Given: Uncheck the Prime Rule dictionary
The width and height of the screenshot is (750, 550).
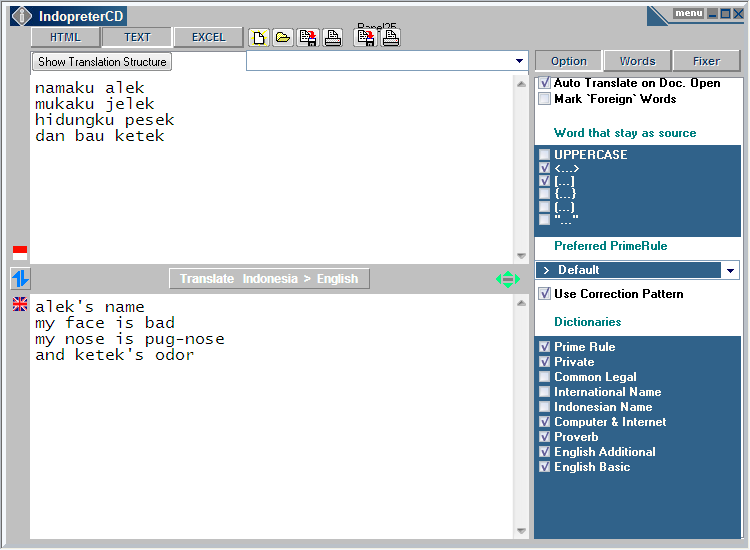Looking at the screenshot, I should pos(544,347).
